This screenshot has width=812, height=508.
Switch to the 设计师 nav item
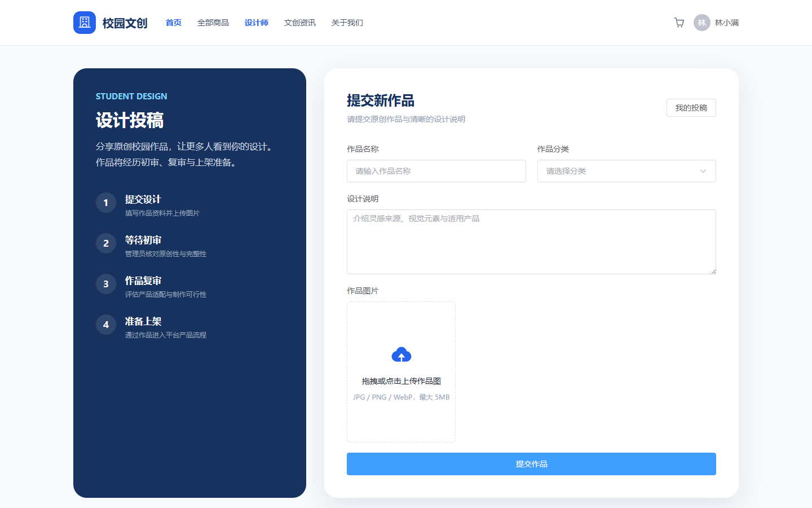(257, 23)
